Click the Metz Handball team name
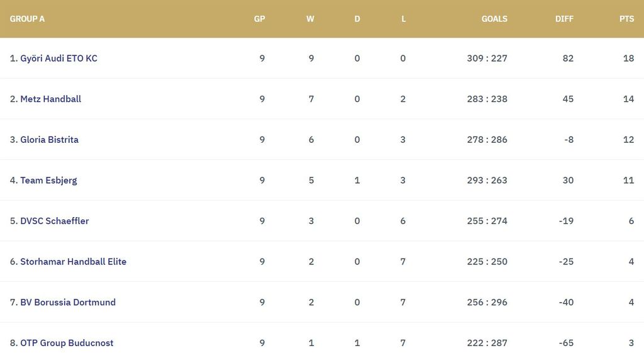 pos(50,99)
